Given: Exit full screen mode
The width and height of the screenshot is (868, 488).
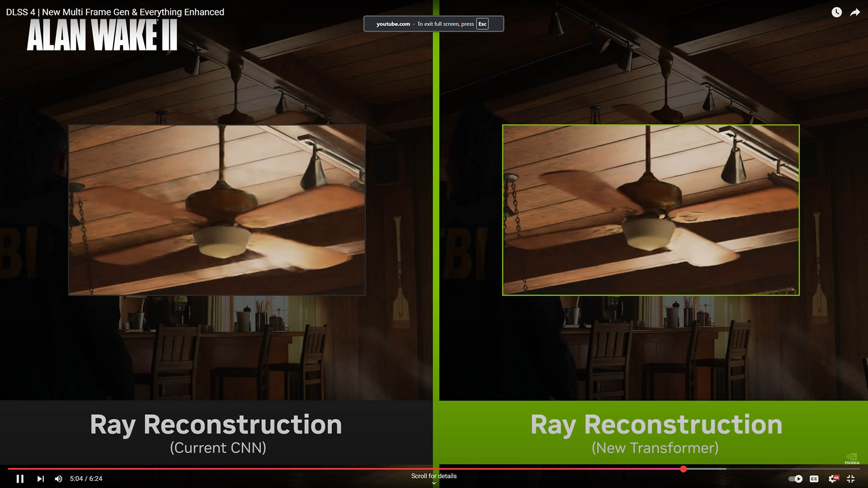Looking at the screenshot, I should [x=851, y=479].
